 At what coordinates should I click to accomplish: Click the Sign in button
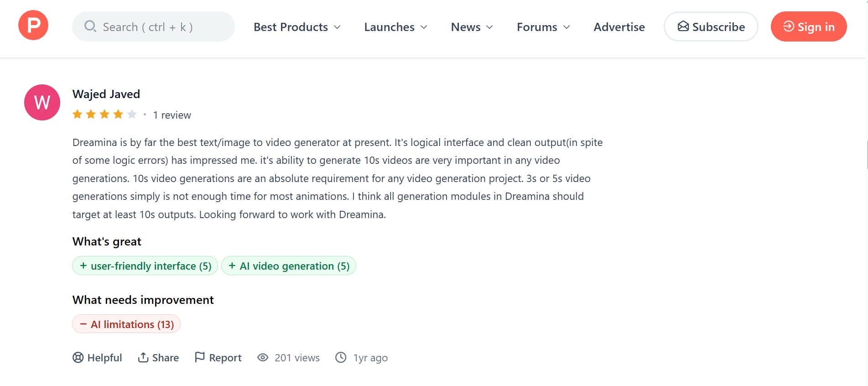click(x=809, y=26)
